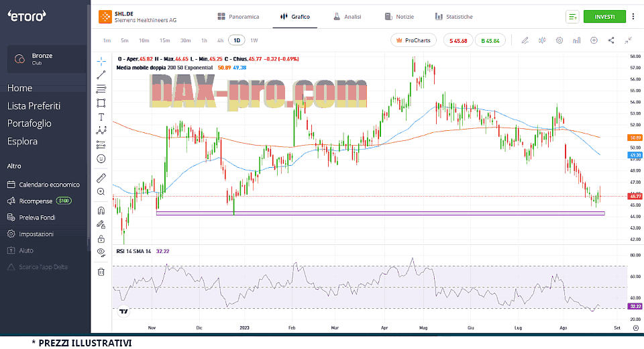The image size is (644, 349).
Task: Click the TradingView logo on chart
Action: pos(123,311)
